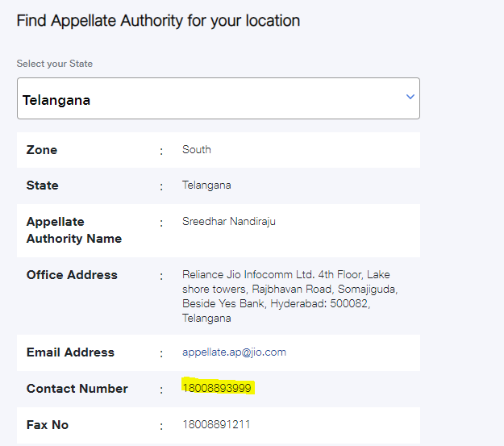Click the appellate.ap@jio.com email link
The width and height of the screenshot is (504, 446).
point(234,352)
